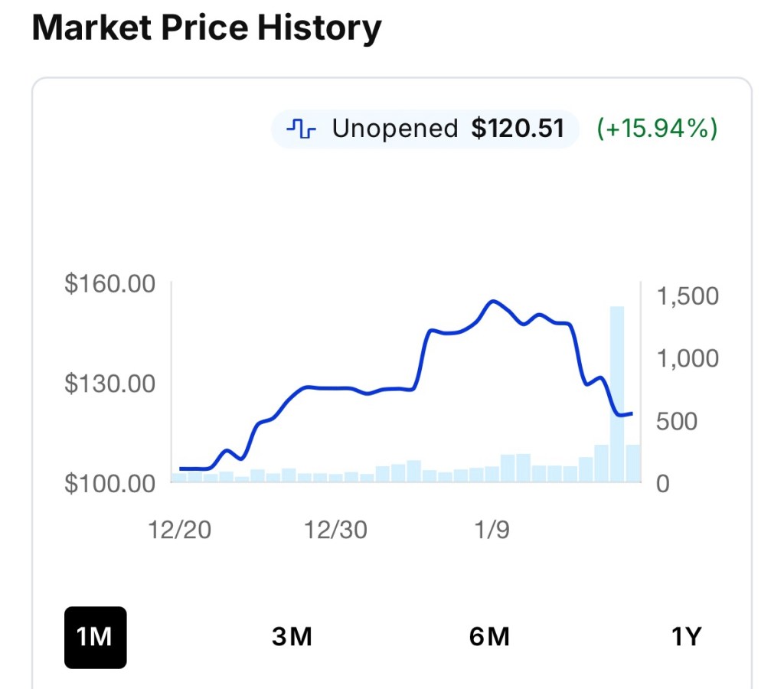Click the step-line icon beside Unopened
Image resolution: width=784 pixels, height=689 pixels.
(301, 129)
